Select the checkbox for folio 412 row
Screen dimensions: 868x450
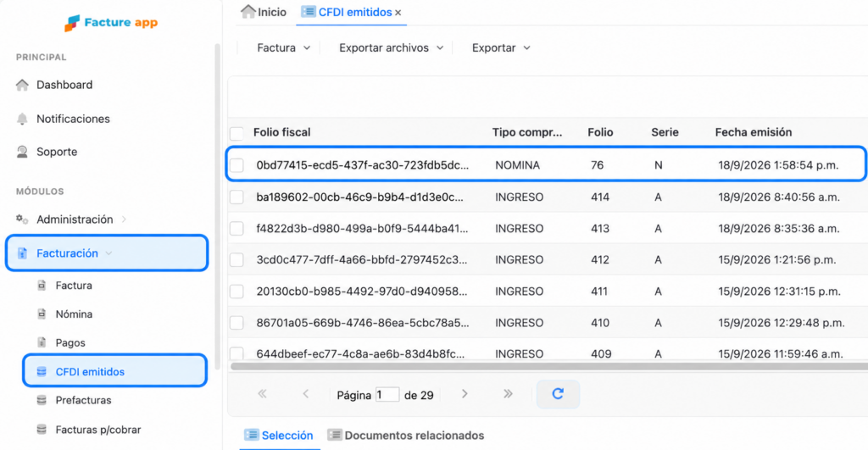[237, 259]
